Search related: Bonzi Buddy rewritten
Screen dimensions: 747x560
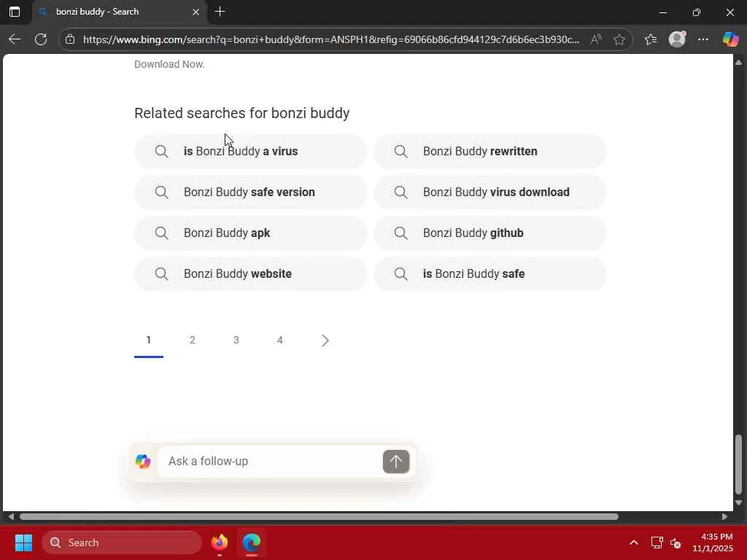pyautogui.click(x=490, y=152)
